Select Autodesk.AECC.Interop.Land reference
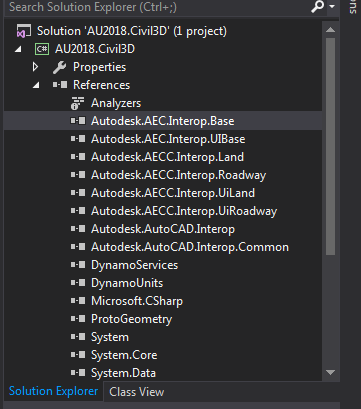Screen dimensions: 361x409 pos(167,157)
